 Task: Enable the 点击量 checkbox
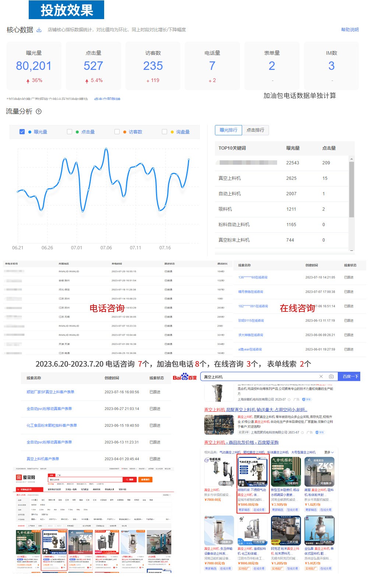click(70, 132)
